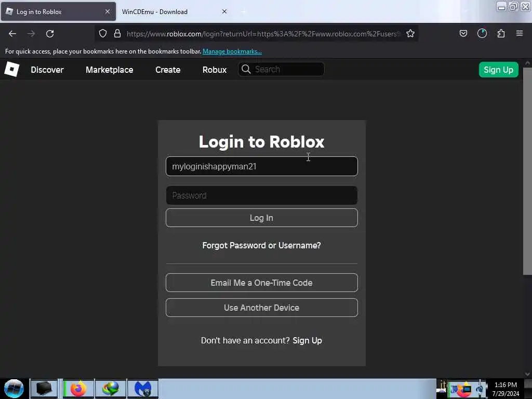Close the Log in to Roblox tab
Screen dimensions: 532x399
108,11
